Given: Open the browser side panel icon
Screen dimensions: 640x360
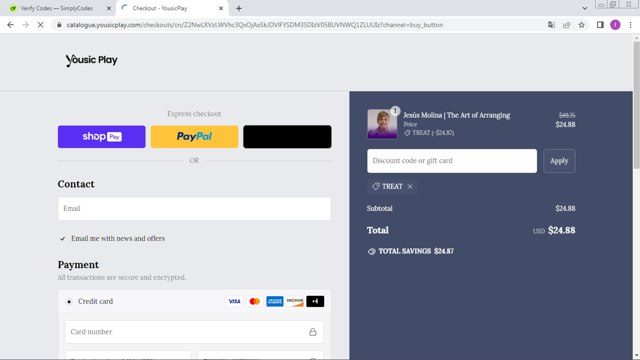Looking at the screenshot, I should coord(600,25).
